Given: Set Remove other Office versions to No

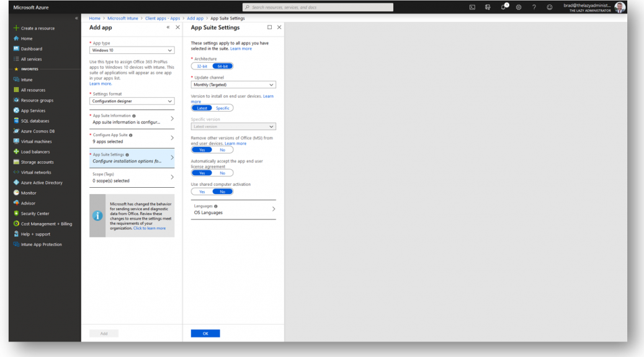Looking at the screenshot, I should click(223, 150).
